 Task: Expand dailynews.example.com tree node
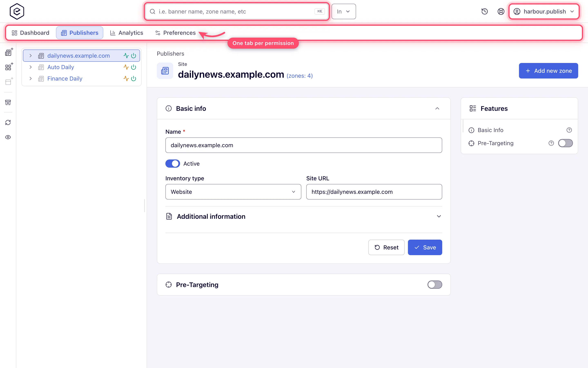tap(31, 56)
